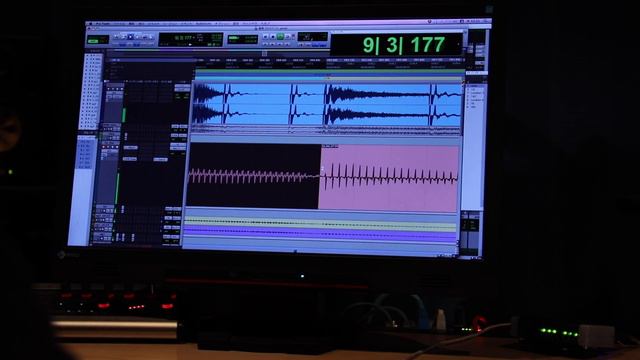Select the Pencil tool in edit toolbar
640x360 pixels.
point(151,37)
